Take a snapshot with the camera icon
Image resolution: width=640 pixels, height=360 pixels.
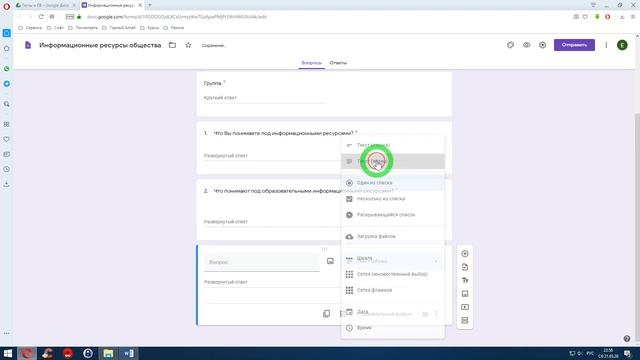click(576, 17)
